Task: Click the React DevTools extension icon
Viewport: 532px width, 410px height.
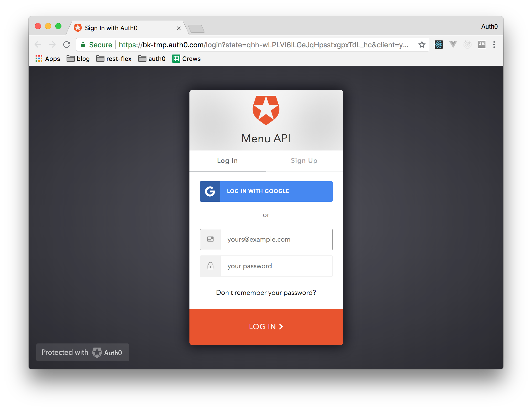Action: point(438,45)
